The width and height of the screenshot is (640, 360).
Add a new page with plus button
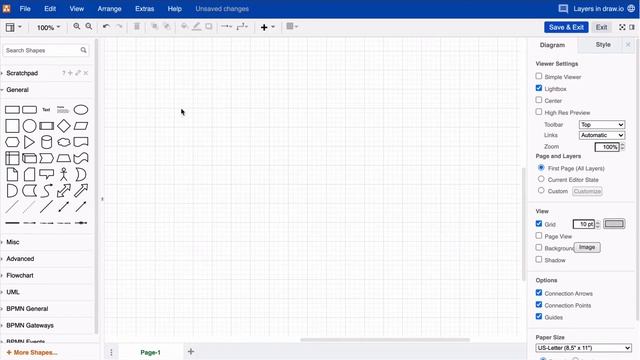[191, 351]
